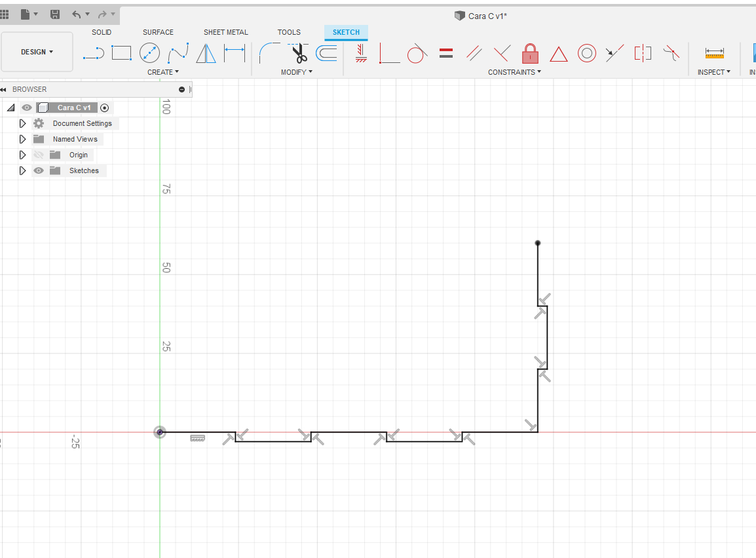
Task: Click the sketch line top endpoint
Action: coord(538,243)
